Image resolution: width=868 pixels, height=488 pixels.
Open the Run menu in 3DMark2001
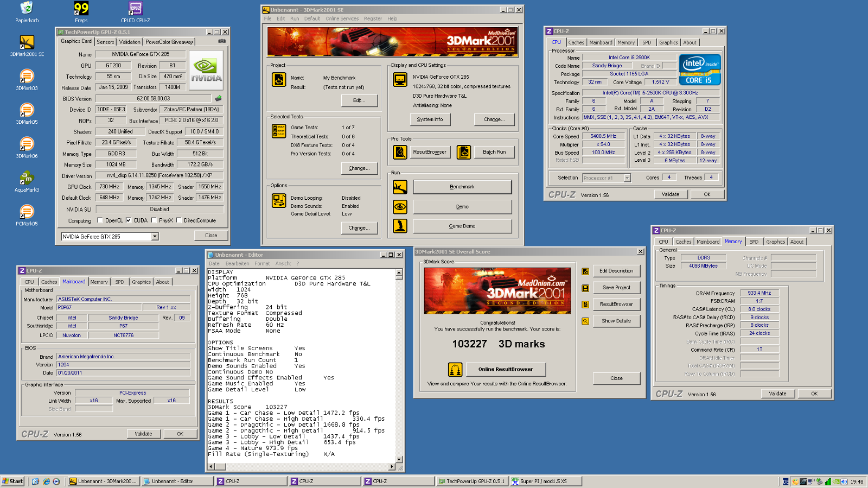(295, 18)
